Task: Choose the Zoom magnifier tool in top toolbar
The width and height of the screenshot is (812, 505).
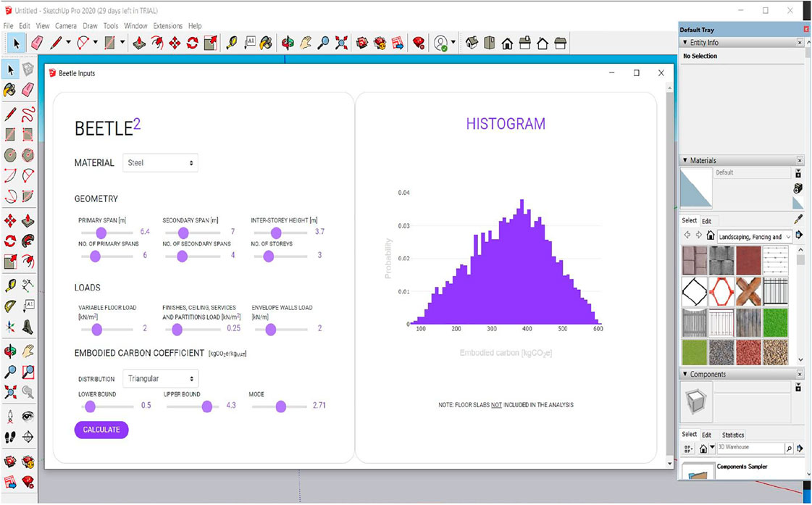Action: click(323, 43)
